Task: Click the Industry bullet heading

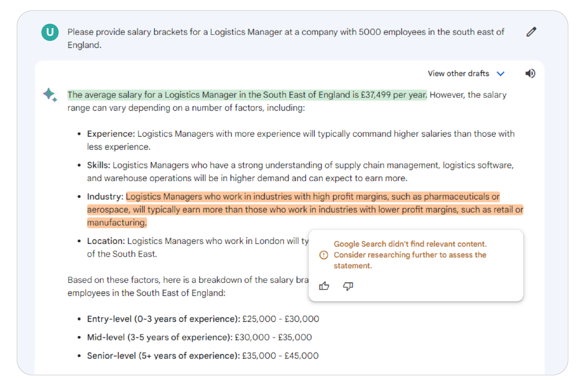Action: [105, 197]
